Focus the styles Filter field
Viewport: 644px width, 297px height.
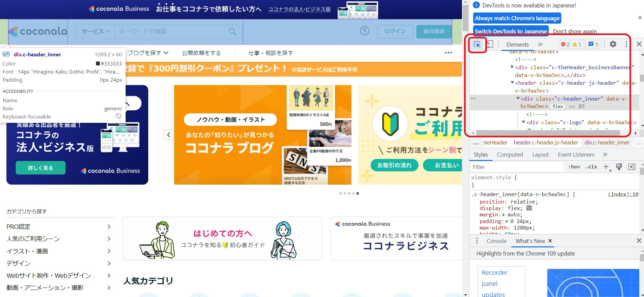pos(517,167)
